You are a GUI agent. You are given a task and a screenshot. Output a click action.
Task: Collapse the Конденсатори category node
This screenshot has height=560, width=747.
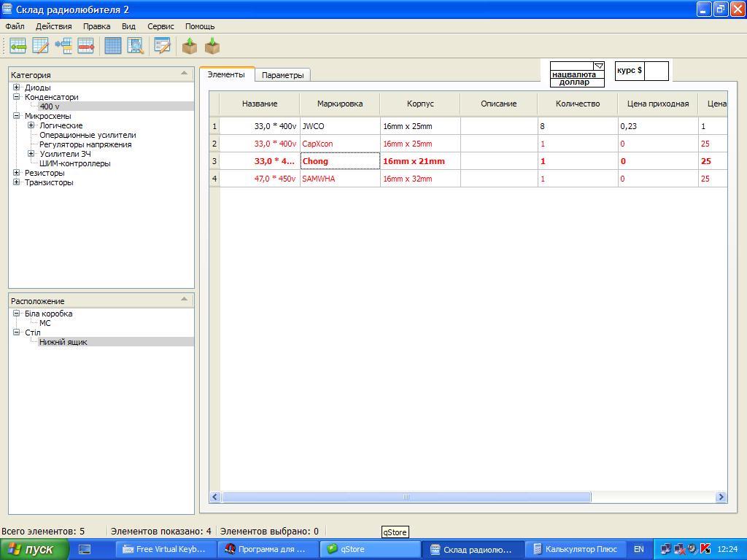(x=17, y=97)
